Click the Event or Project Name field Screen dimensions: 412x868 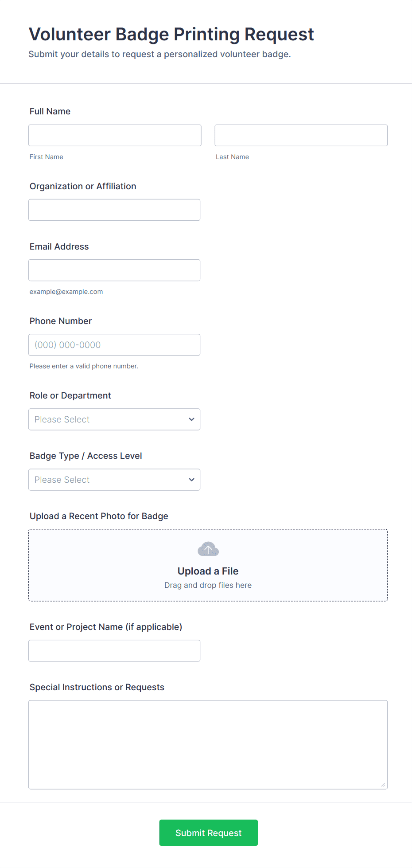[x=114, y=650]
